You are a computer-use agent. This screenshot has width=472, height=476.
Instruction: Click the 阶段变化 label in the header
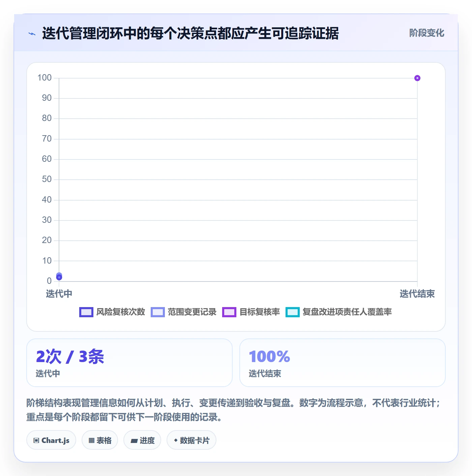point(427,33)
